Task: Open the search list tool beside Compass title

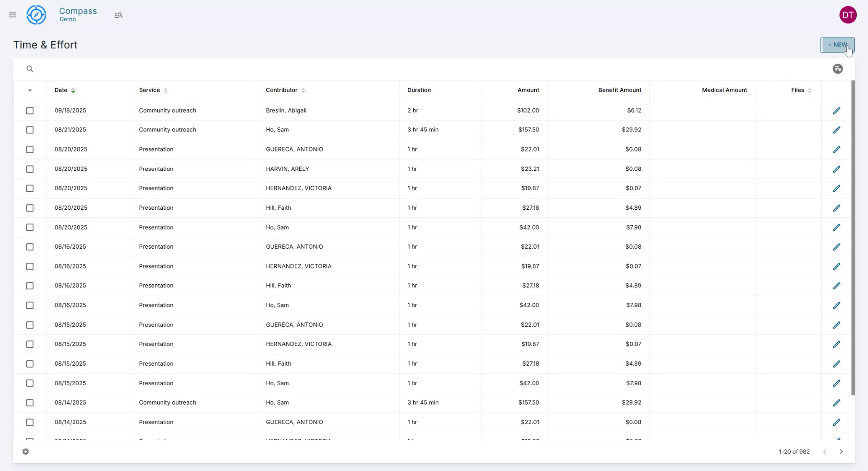Action: [x=118, y=14]
